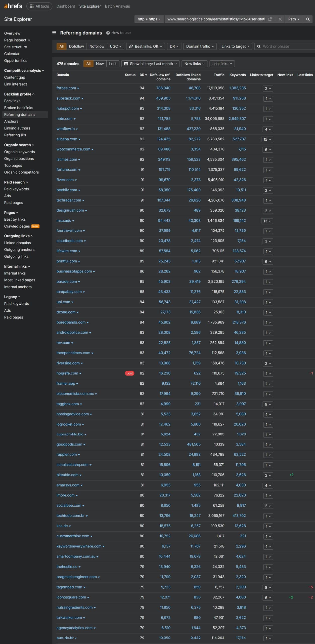The image size is (315, 644).
Task: Sort by Traffic column header
Action: 219,75
